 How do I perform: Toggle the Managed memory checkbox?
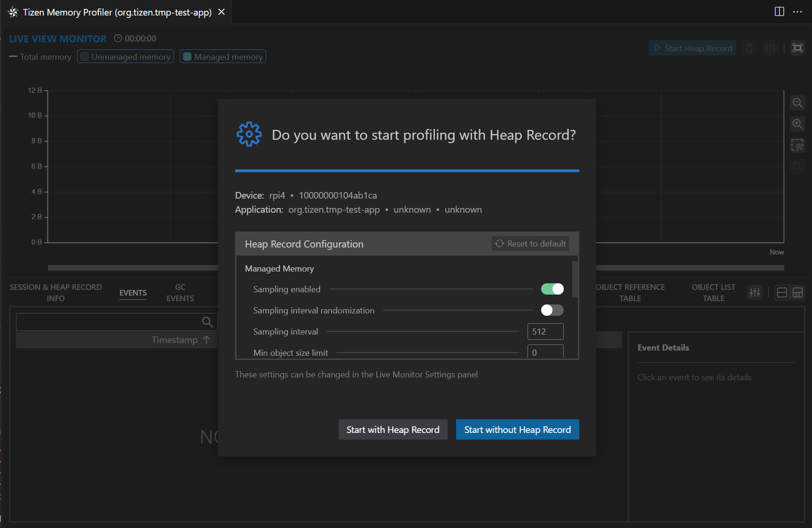coord(187,56)
